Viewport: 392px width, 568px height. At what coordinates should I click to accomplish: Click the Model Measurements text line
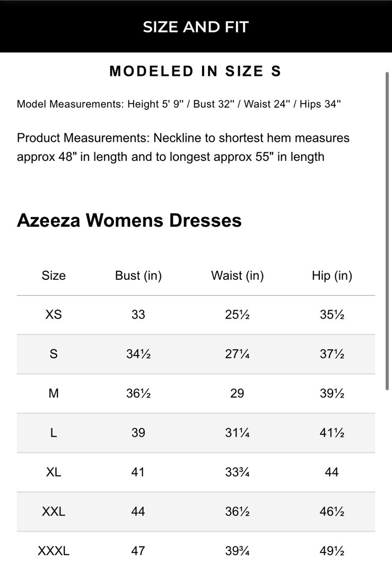tap(178, 104)
